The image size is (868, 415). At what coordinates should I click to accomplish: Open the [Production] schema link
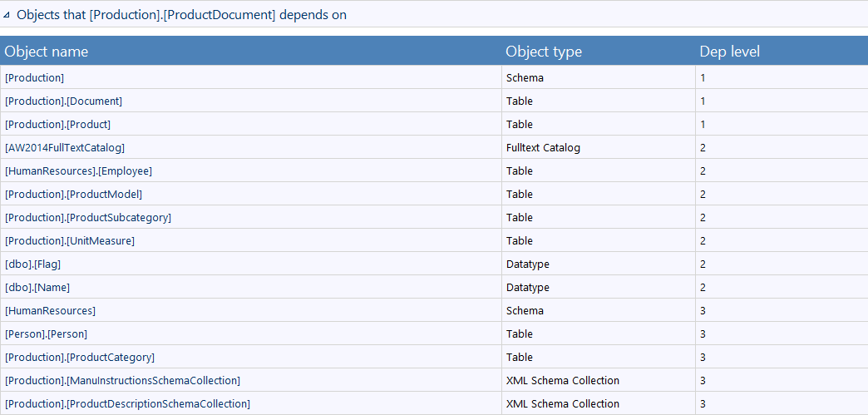[34, 78]
